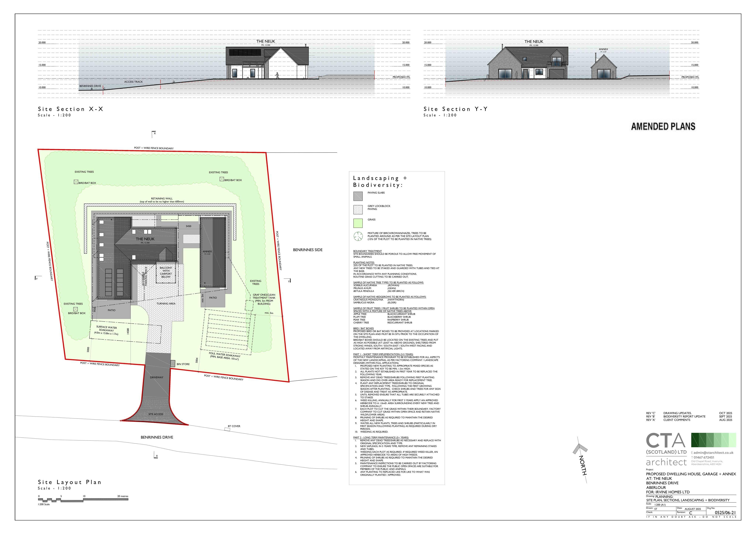This screenshot has width=756, height=534.
Task: Click the top POST + WIRE FENCE BOUNDARY label
Action: click(154, 148)
